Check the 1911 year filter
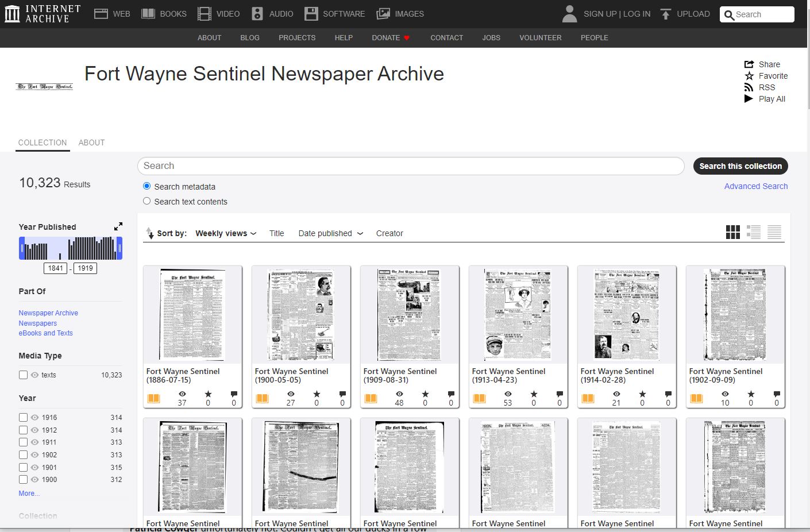Screen dimensions: 810x532 (x=23, y=442)
